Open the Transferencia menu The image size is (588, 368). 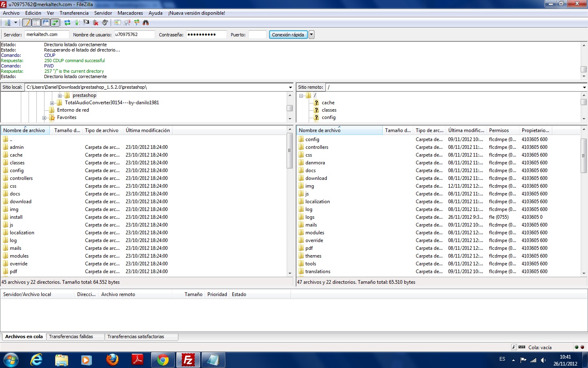click(x=74, y=13)
